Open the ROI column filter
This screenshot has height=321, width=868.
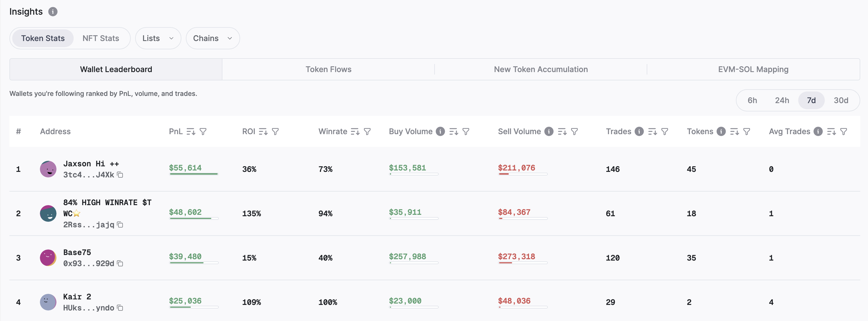(x=275, y=131)
